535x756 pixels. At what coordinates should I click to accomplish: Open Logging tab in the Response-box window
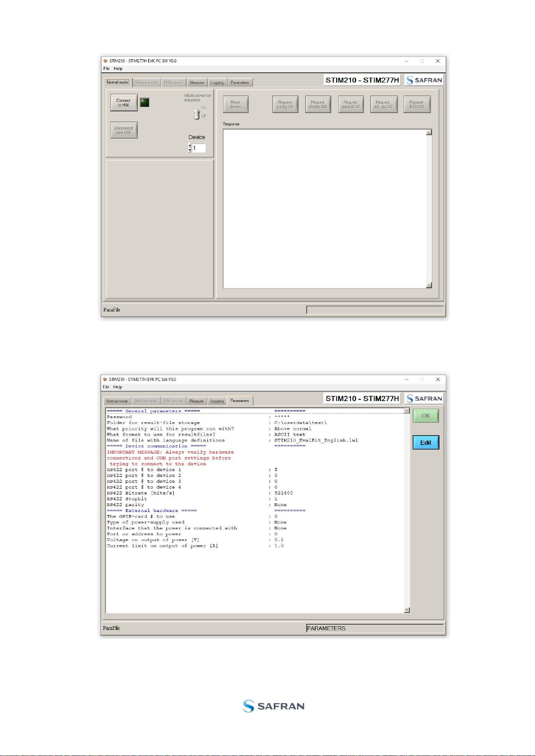pos(217,83)
